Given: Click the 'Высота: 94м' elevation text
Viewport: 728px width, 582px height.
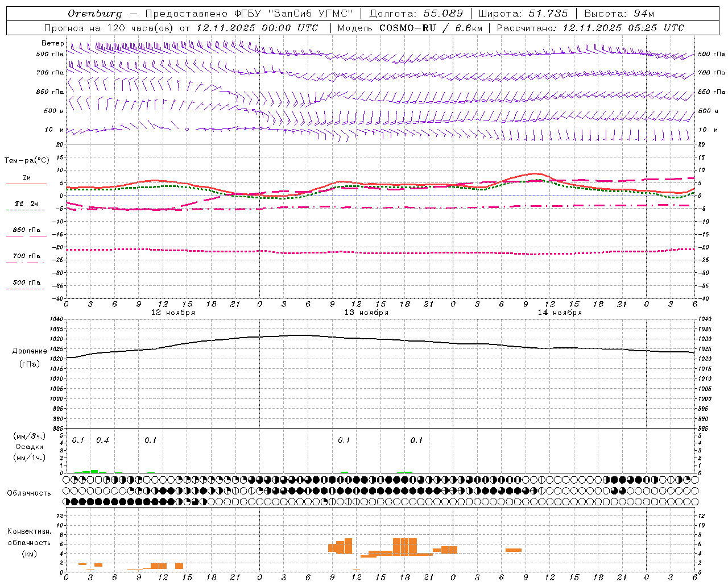Looking at the screenshot, I should coord(619,14).
